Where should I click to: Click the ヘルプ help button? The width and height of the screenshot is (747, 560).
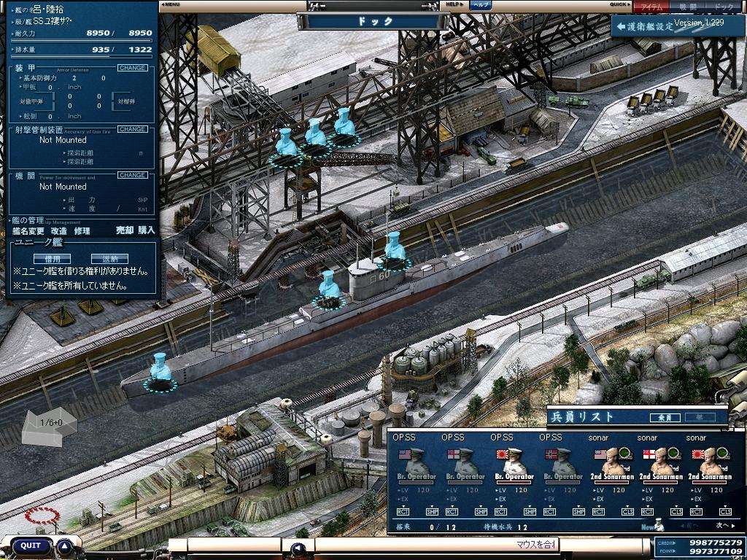coord(479,4)
